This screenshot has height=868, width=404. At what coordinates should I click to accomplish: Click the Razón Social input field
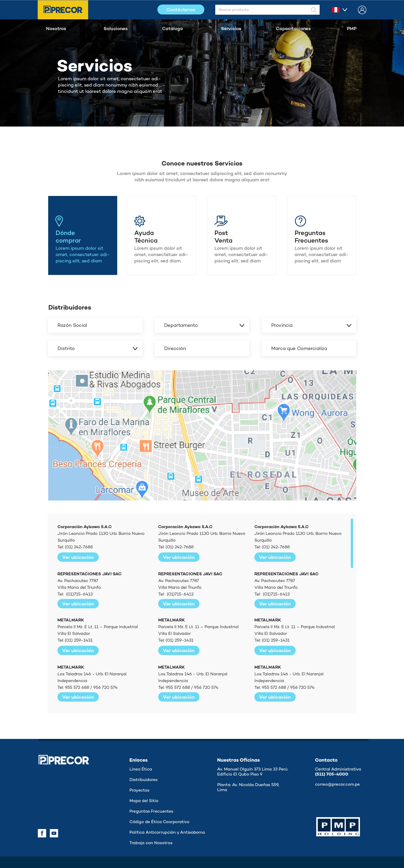[95, 325]
